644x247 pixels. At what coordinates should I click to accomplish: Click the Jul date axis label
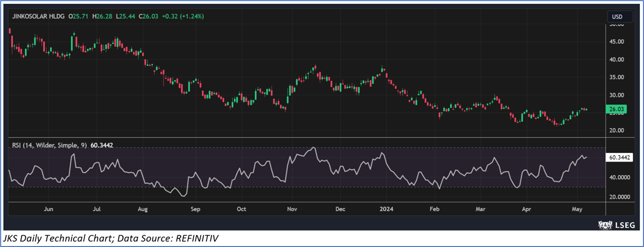(97, 209)
